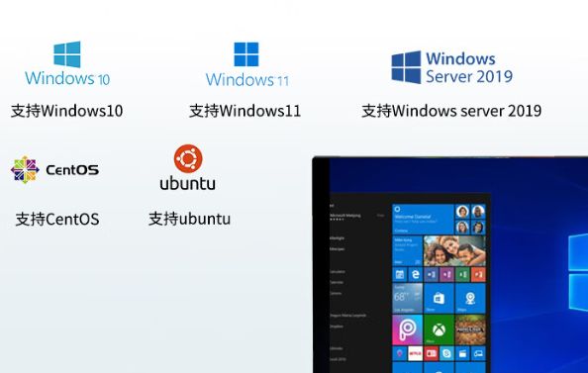Open the Skype tile
This screenshot has width=588, height=373.
tap(446, 353)
